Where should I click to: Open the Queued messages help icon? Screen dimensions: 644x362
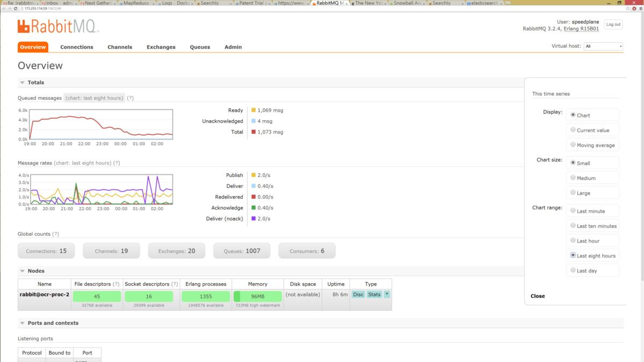[x=131, y=98]
